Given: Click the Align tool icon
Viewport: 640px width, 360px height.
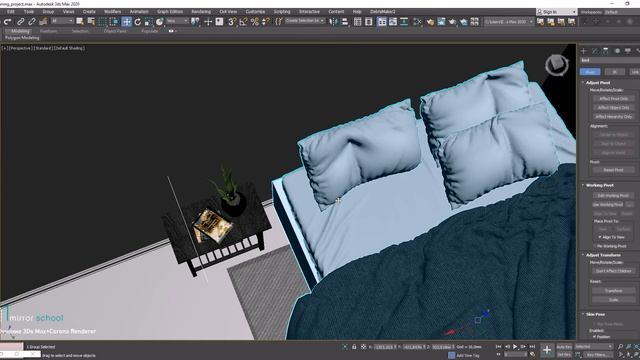Looking at the screenshot, I should (345, 22).
